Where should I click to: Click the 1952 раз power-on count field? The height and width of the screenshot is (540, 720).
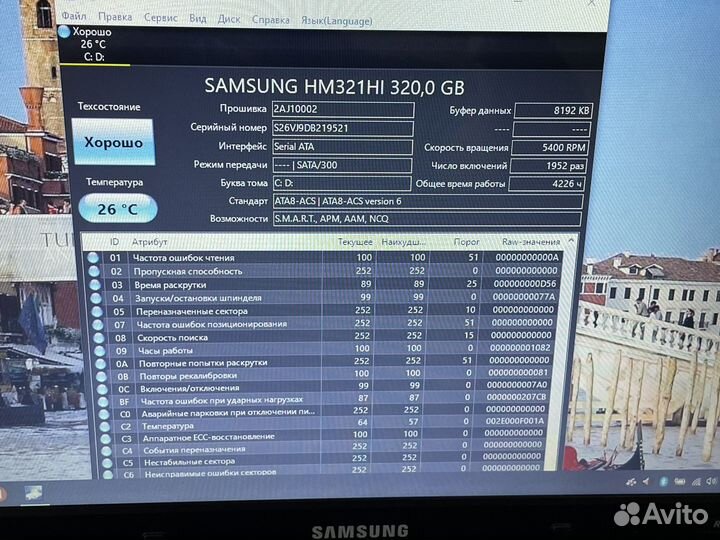tap(548, 166)
